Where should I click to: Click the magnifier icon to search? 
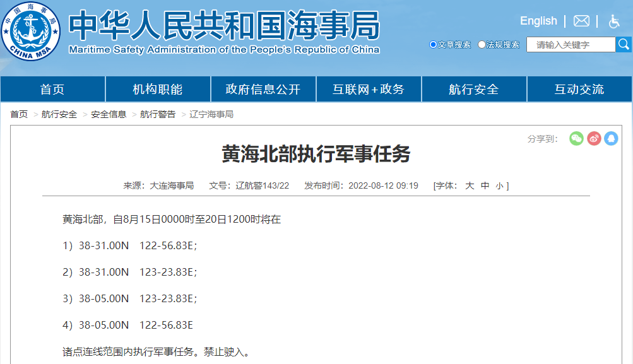624,44
